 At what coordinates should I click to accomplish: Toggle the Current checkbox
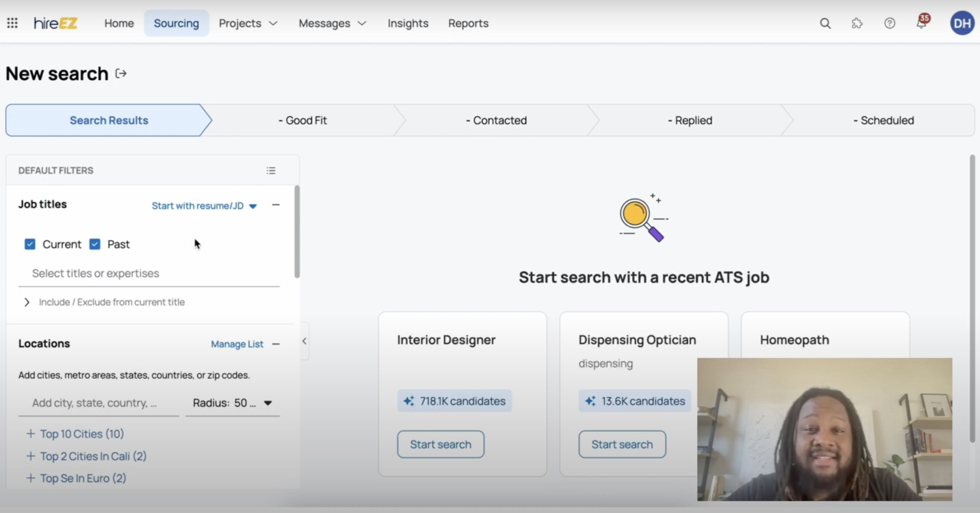(30, 244)
